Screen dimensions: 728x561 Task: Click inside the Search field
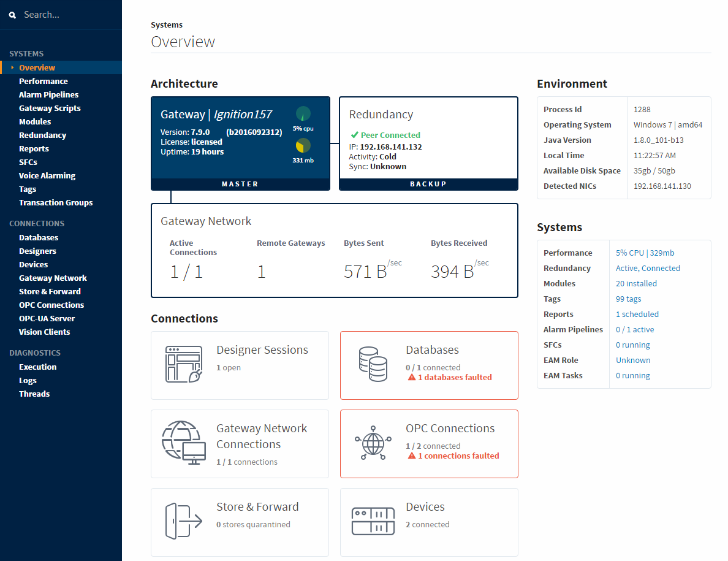67,15
